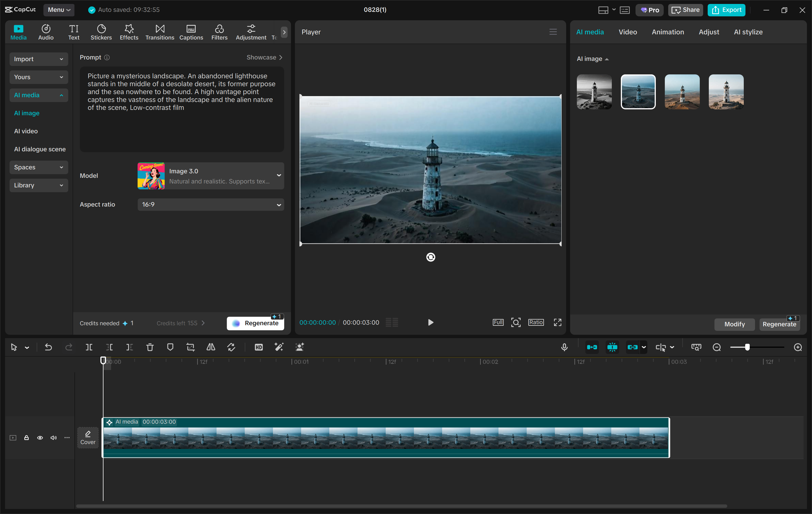Open the Aspect ratio dropdown
Viewport: 812px width, 514px height.
211,204
